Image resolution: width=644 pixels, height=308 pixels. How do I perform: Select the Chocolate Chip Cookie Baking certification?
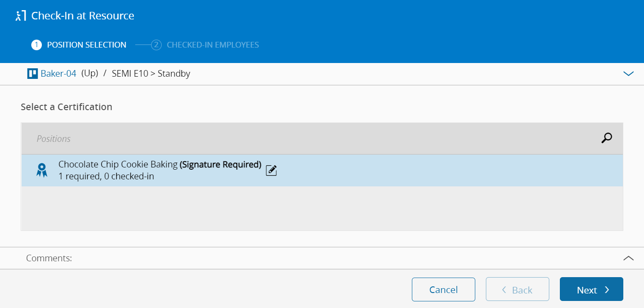coord(118,165)
